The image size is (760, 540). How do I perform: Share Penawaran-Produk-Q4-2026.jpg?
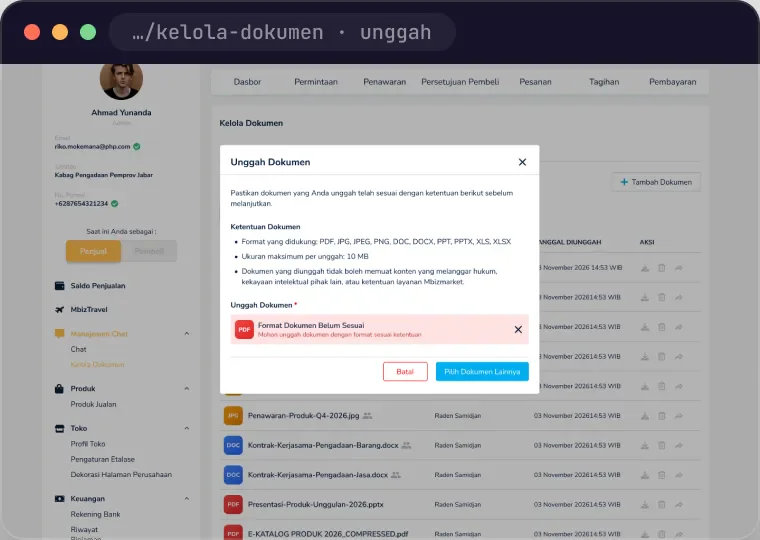pyautogui.click(x=679, y=416)
